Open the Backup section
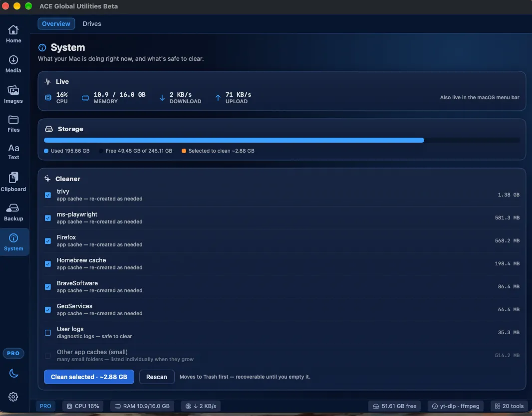The width and height of the screenshot is (532, 416). 13,212
